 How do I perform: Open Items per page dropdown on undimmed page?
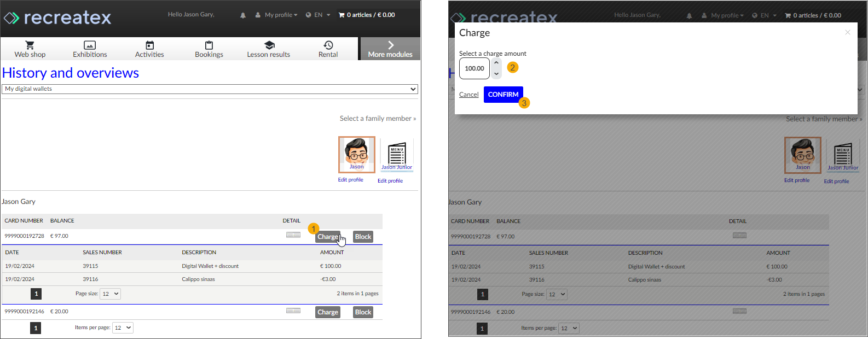pyautogui.click(x=123, y=328)
